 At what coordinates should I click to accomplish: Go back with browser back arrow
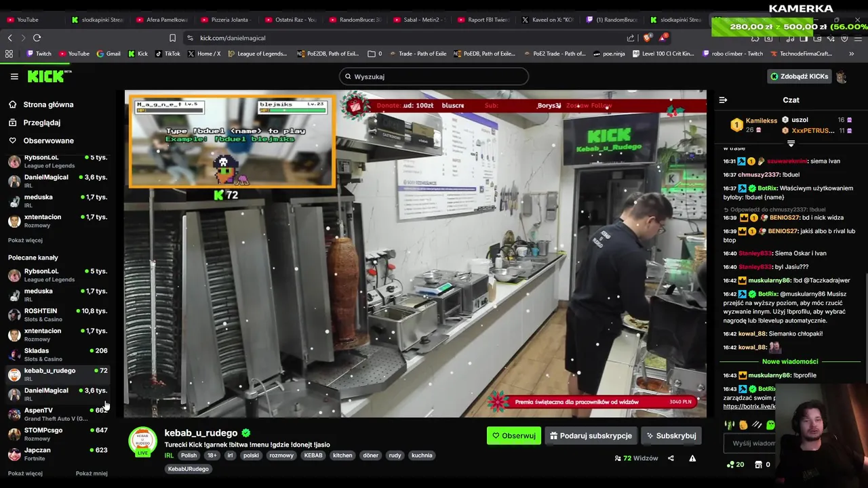coord(9,38)
